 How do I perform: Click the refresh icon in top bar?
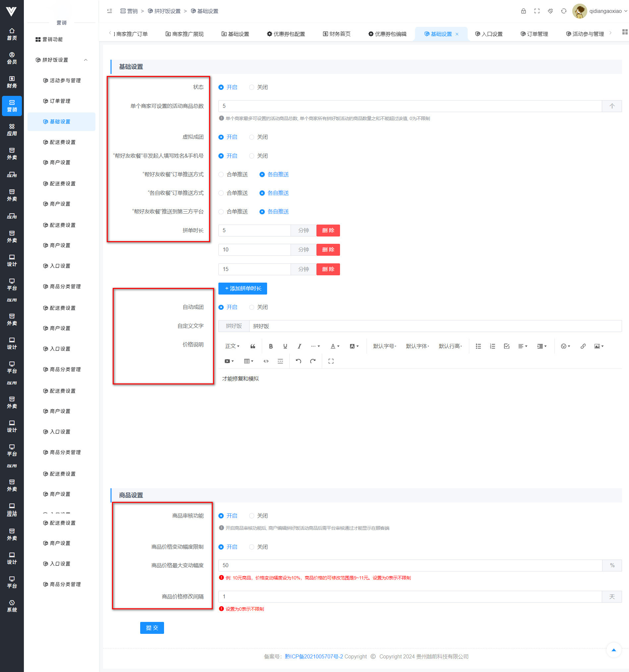click(563, 11)
